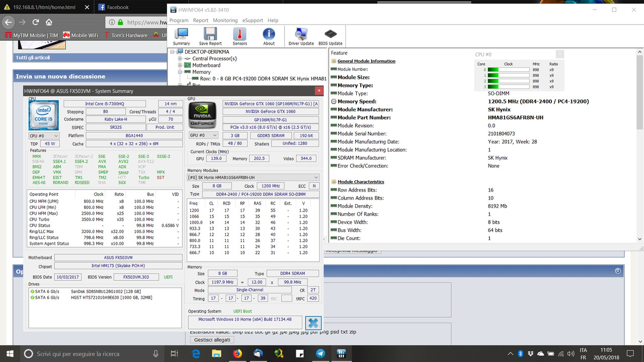Collapse the Memory tree node
The width and height of the screenshot is (644, 362).
pos(180,72)
